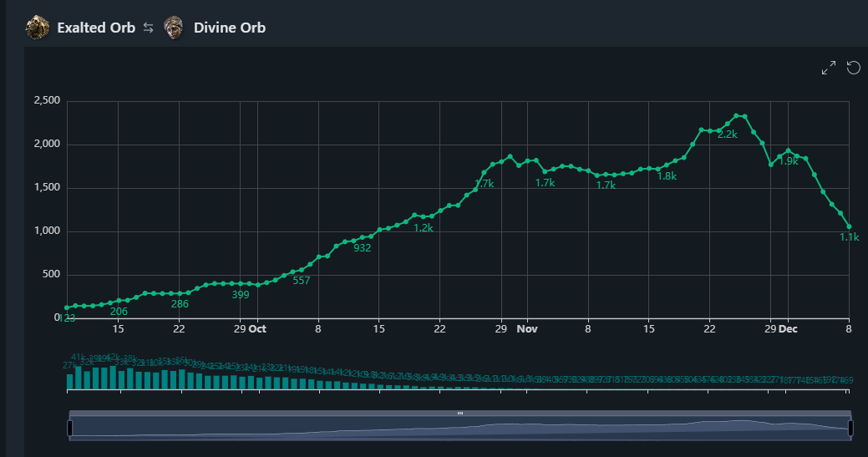Click the 286 data label

point(180,304)
